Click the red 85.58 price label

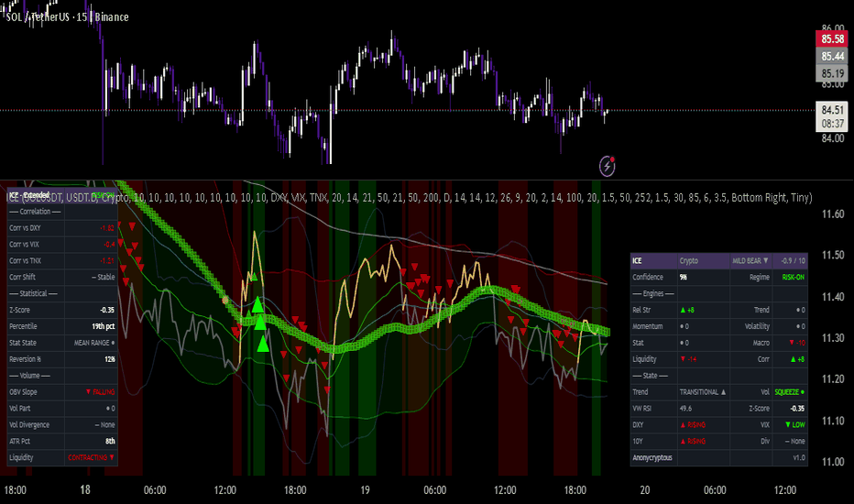tap(832, 38)
